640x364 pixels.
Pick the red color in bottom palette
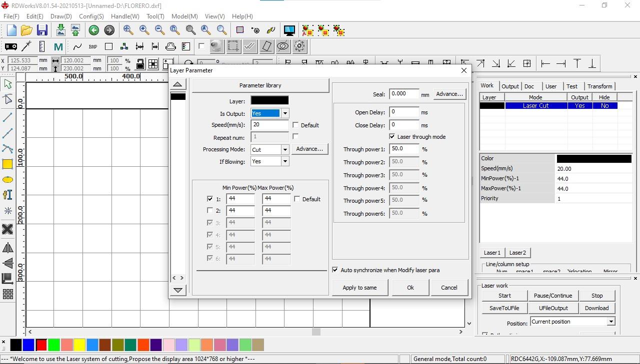click(x=41, y=345)
